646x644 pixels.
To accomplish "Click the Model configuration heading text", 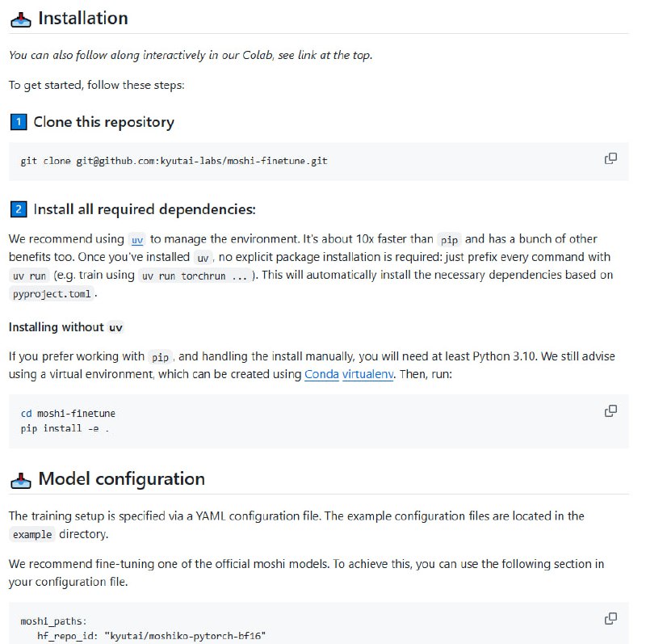I will click(x=121, y=479).
